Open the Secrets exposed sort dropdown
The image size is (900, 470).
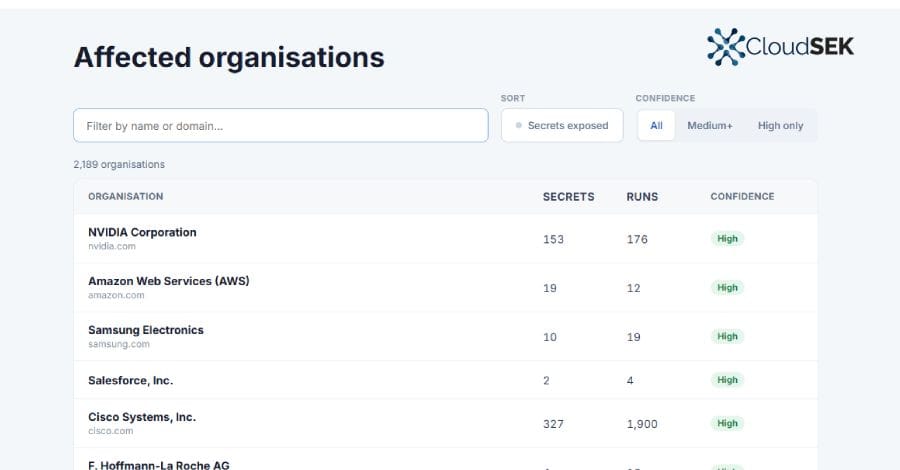(562, 125)
